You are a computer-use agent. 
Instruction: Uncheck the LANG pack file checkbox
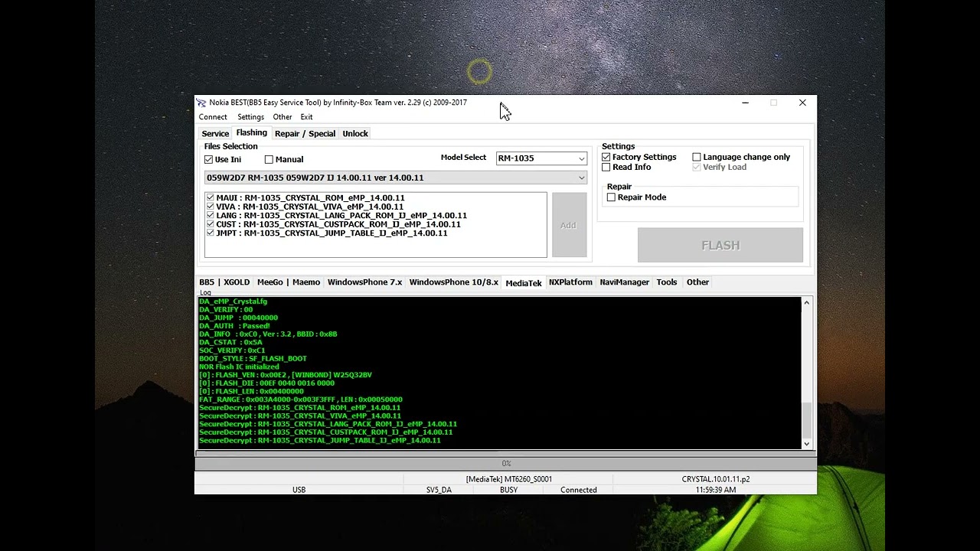coord(210,215)
